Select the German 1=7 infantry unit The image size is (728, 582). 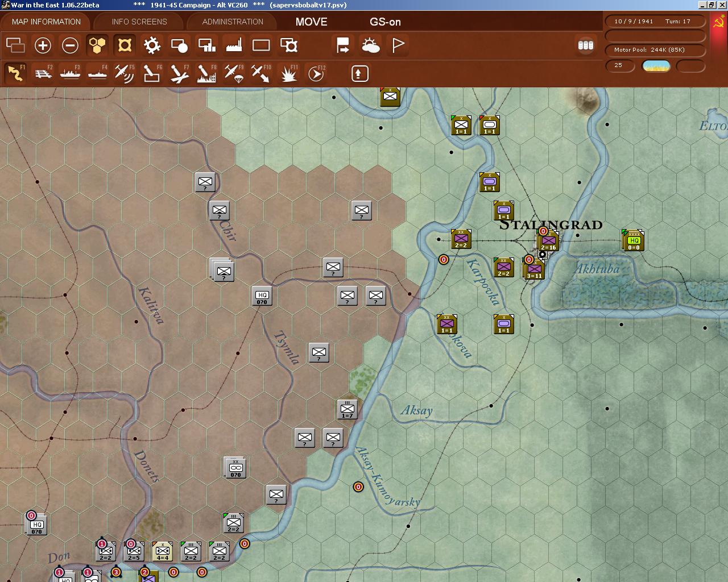point(347,409)
